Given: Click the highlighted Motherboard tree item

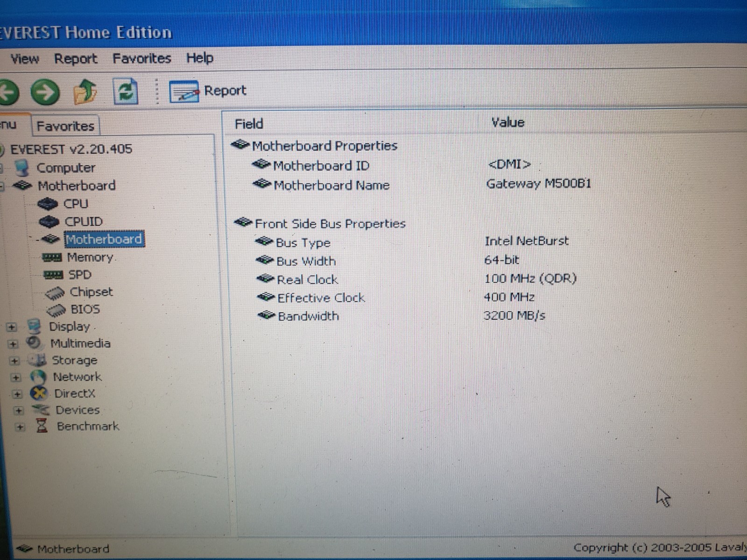Looking at the screenshot, I should [x=104, y=239].
